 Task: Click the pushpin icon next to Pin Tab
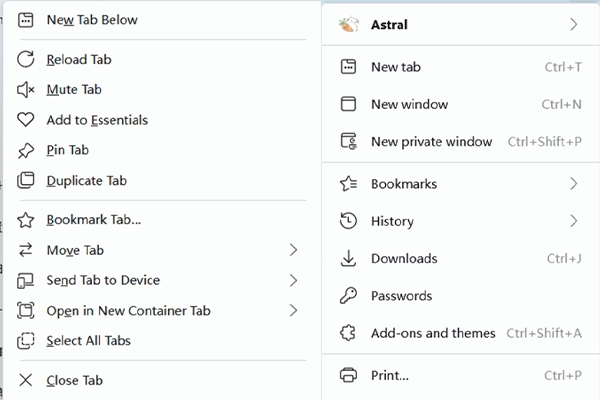pos(26,150)
